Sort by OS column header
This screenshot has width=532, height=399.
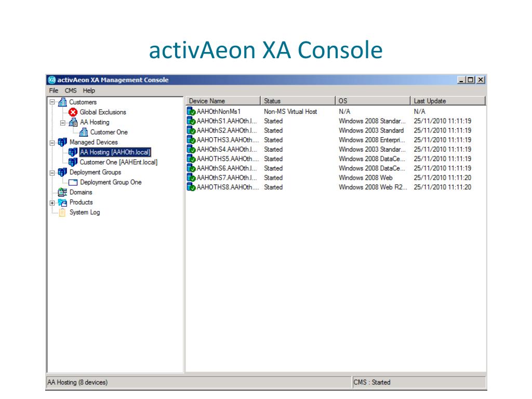(373, 101)
